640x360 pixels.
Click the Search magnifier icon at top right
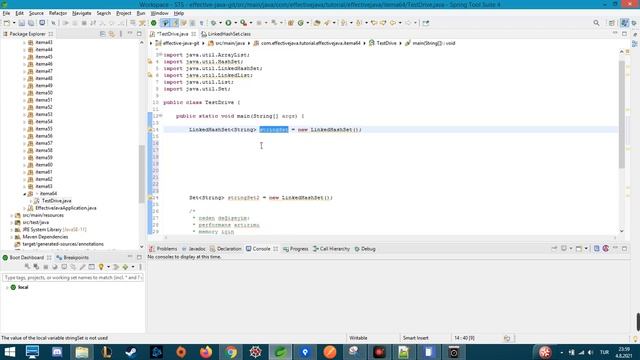coord(596,23)
